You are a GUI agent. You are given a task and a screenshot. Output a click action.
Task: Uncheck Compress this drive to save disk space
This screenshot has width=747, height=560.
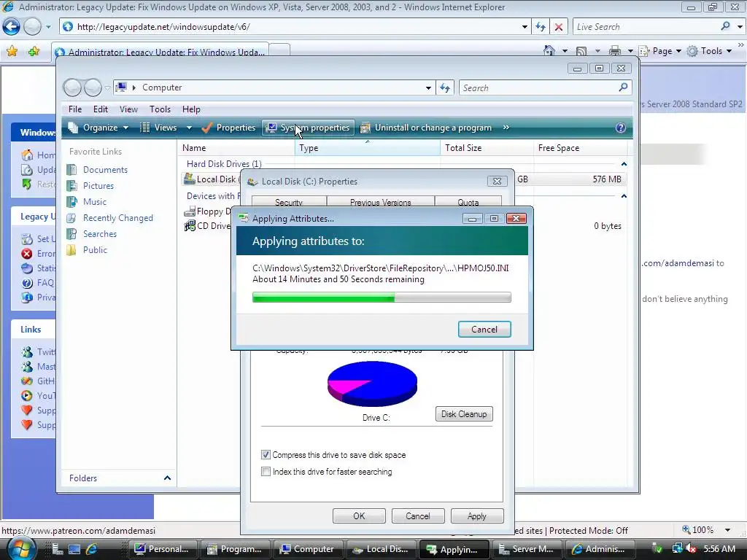click(x=266, y=455)
